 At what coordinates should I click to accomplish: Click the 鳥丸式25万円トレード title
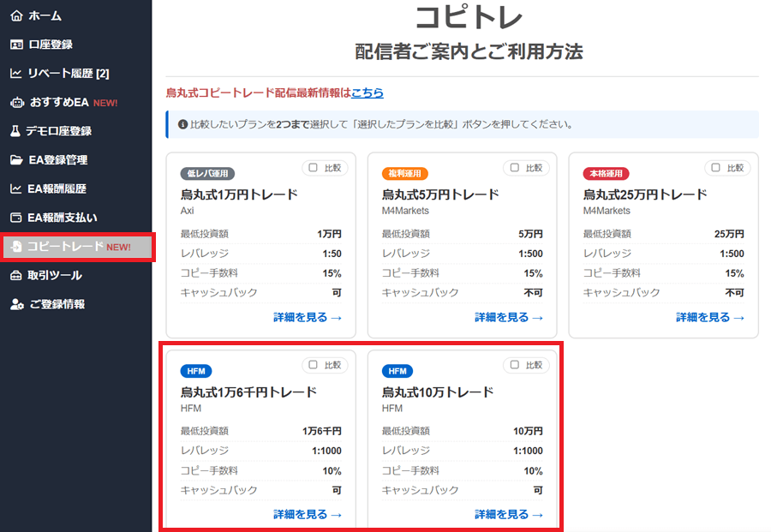coord(644,194)
